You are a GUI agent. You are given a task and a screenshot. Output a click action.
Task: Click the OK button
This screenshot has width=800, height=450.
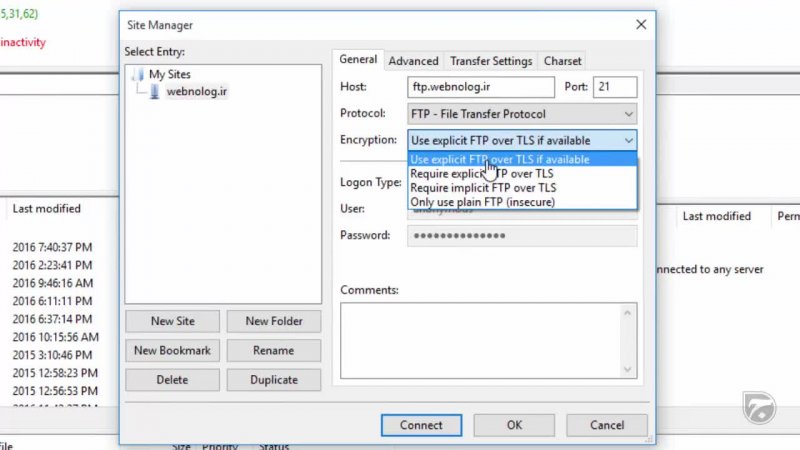click(x=514, y=425)
